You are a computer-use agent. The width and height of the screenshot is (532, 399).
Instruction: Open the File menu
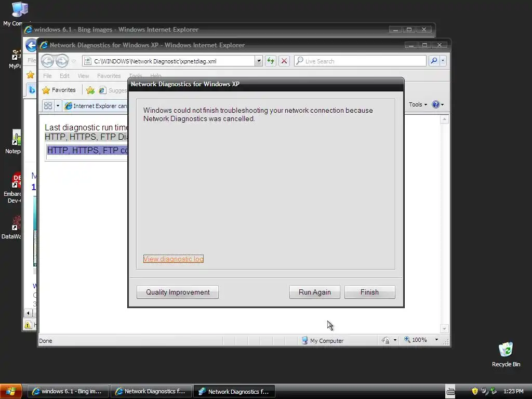(x=47, y=76)
